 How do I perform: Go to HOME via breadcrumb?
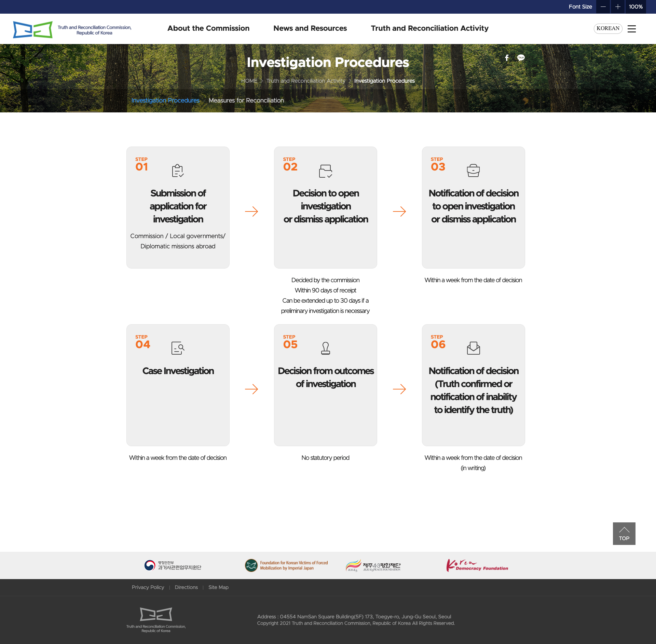click(x=249, y=81)
